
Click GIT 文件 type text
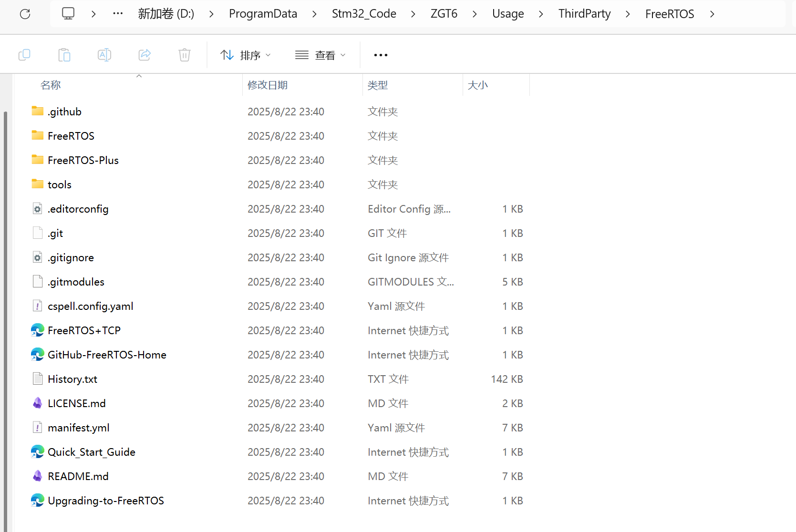(x=387, y=233)
